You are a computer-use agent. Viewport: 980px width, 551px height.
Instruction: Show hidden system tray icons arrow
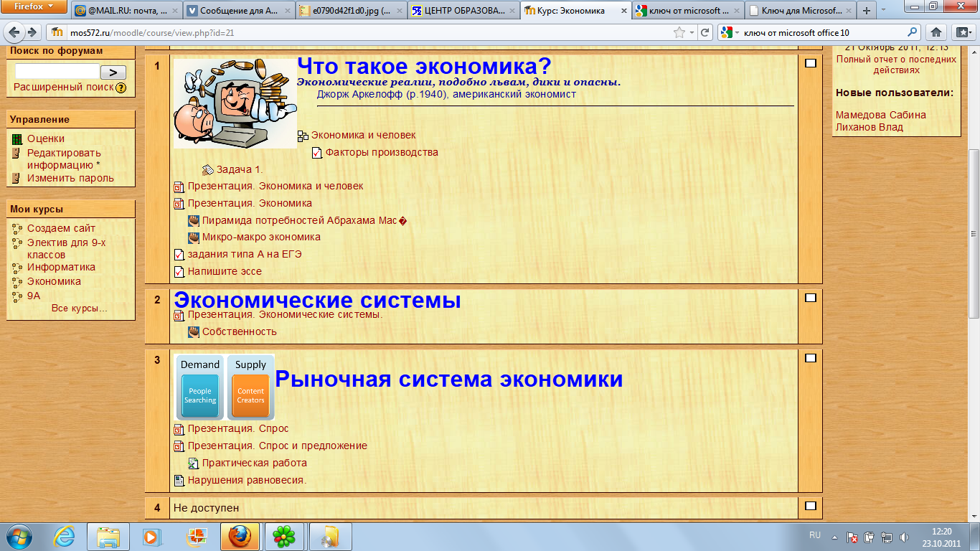[x=834, y=537]
